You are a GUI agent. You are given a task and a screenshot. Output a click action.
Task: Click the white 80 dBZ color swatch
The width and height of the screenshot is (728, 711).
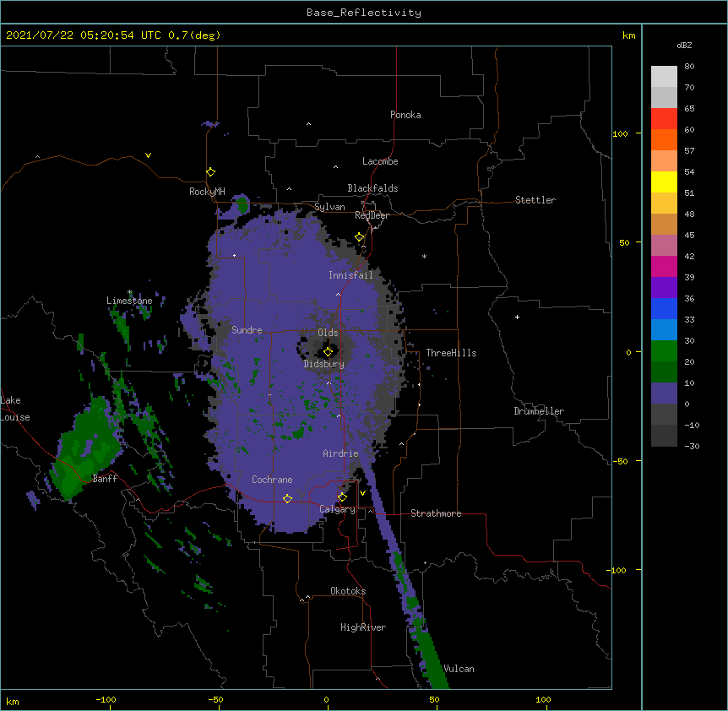(x=664, y=77)
